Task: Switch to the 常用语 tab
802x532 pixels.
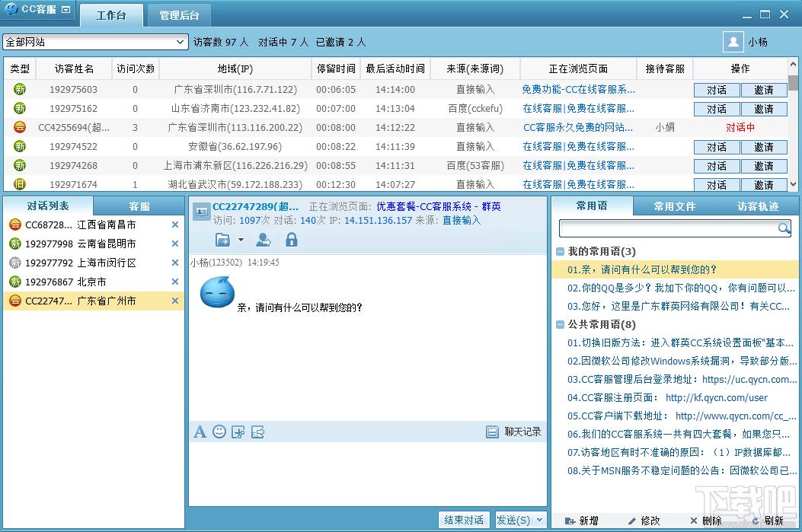Action: click(x=592, y=206)
